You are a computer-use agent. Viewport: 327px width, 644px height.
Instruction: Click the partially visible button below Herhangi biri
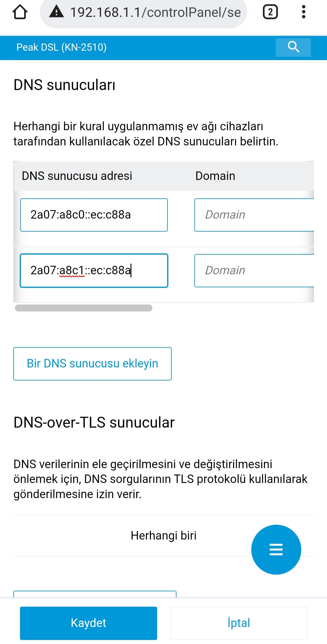[95, 594]
